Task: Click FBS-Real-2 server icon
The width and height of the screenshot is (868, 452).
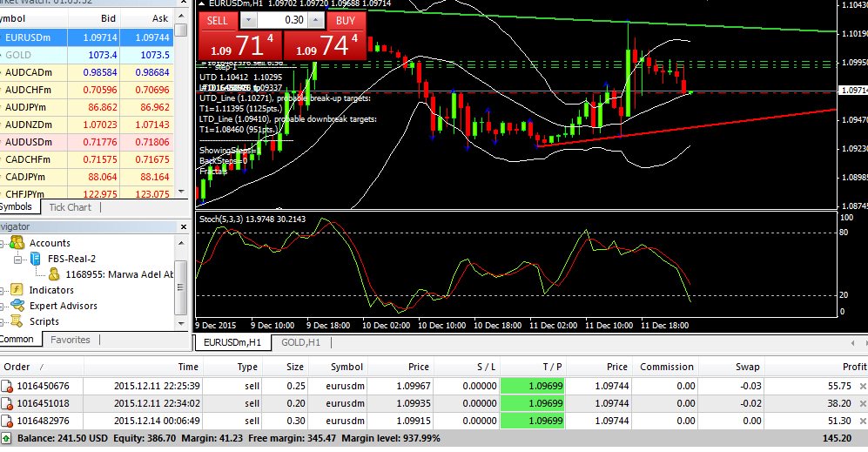Action: (36, 259)
